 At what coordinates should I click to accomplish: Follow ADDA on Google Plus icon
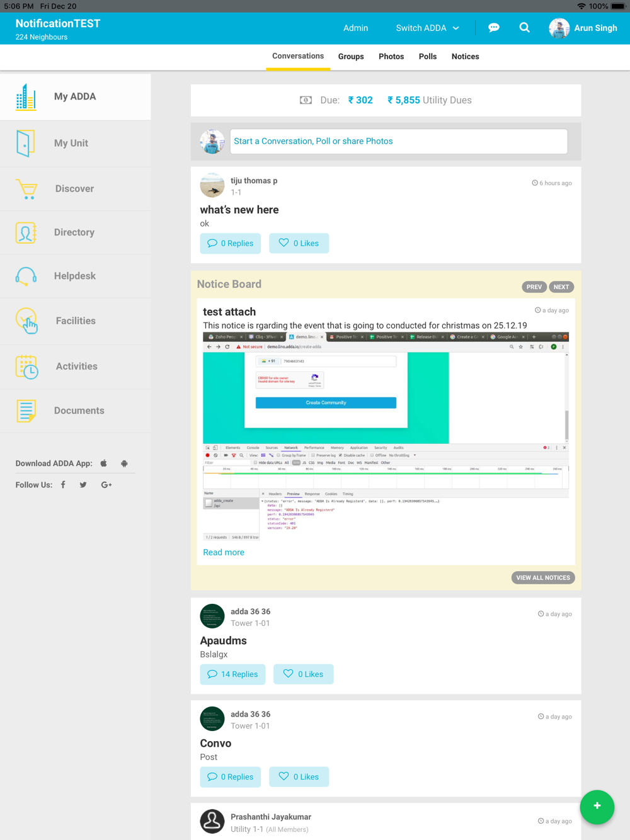106,485
